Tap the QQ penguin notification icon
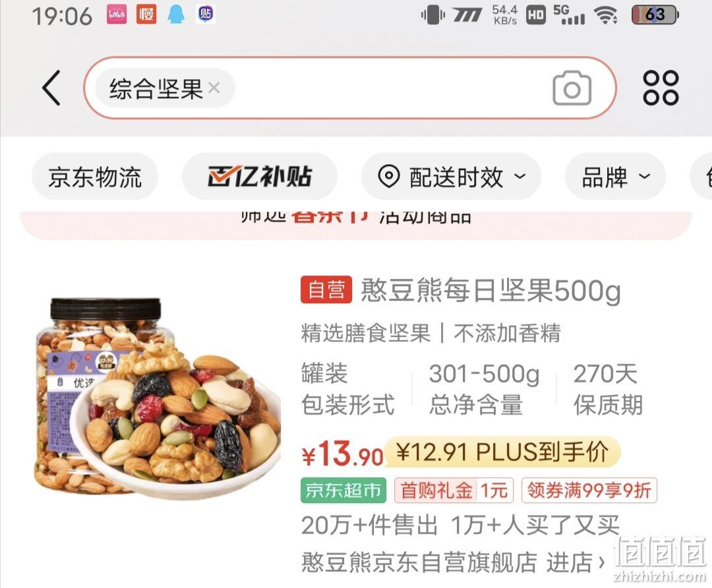Image resolution: width=712 pixels, height=588 pixels. 176,15
